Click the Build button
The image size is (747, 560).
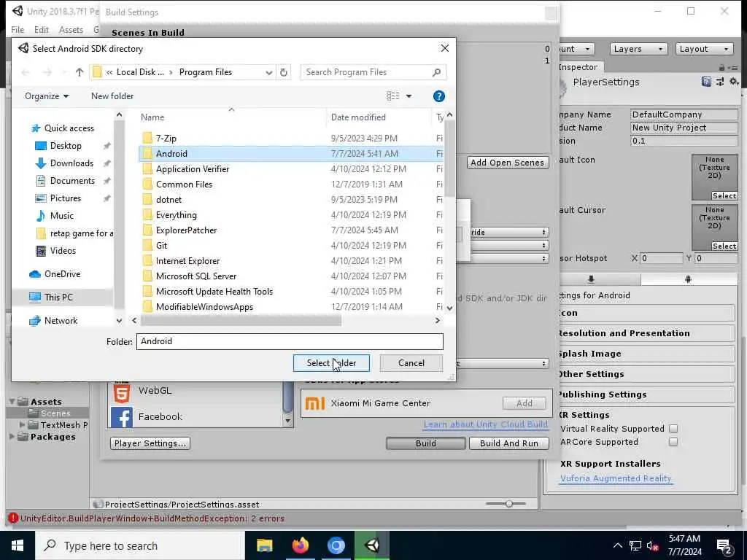click(425, 443)
